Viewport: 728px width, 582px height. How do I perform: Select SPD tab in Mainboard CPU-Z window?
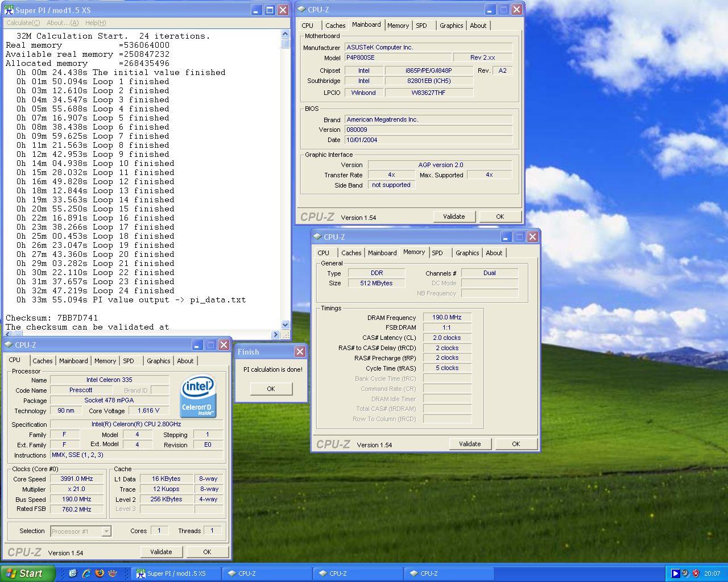tap(421, 26)
